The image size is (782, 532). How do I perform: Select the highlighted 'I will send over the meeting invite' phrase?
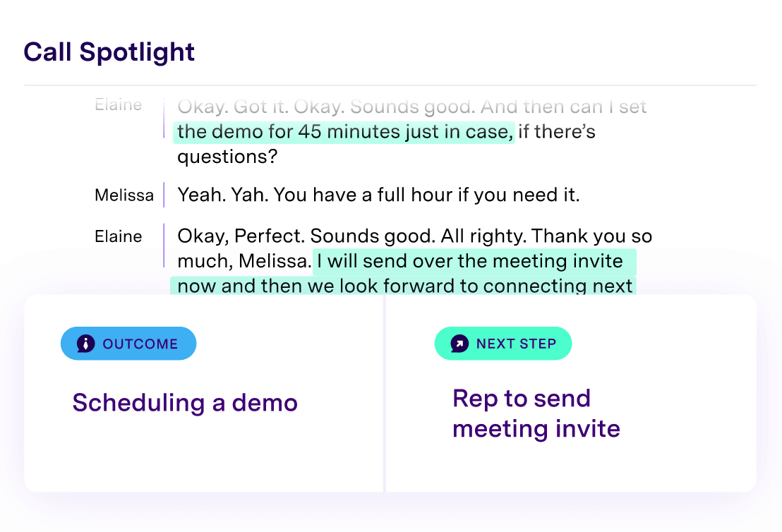pyautogui.click(x=474, y=260)
